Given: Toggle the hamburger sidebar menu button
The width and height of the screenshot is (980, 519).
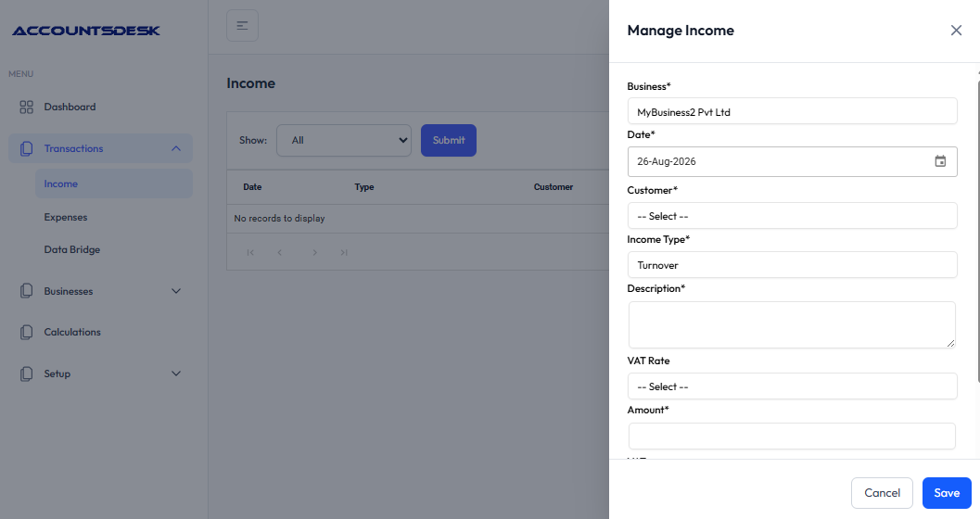Looking at the screenshot, I should 243,26.
